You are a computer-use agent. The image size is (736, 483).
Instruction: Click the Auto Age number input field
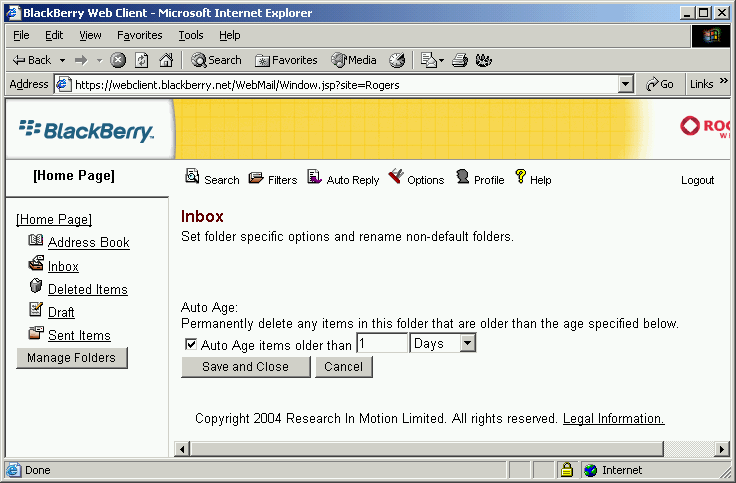[x=382, y=343]
